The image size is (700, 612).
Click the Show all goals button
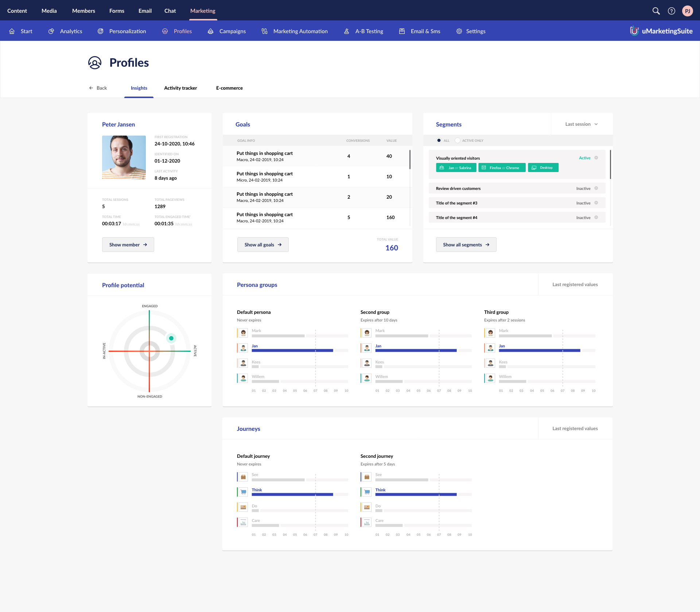263,245
